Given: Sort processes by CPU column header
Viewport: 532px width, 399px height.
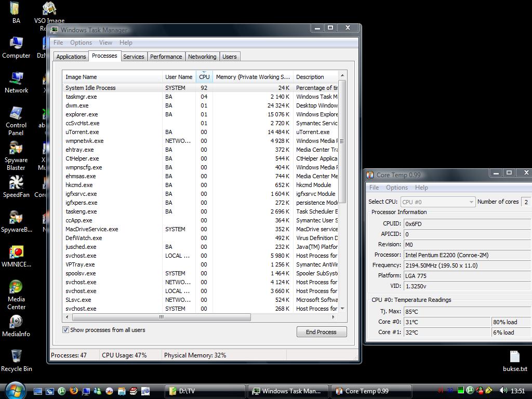Looking at the screenshot, I should coord(204,77).
